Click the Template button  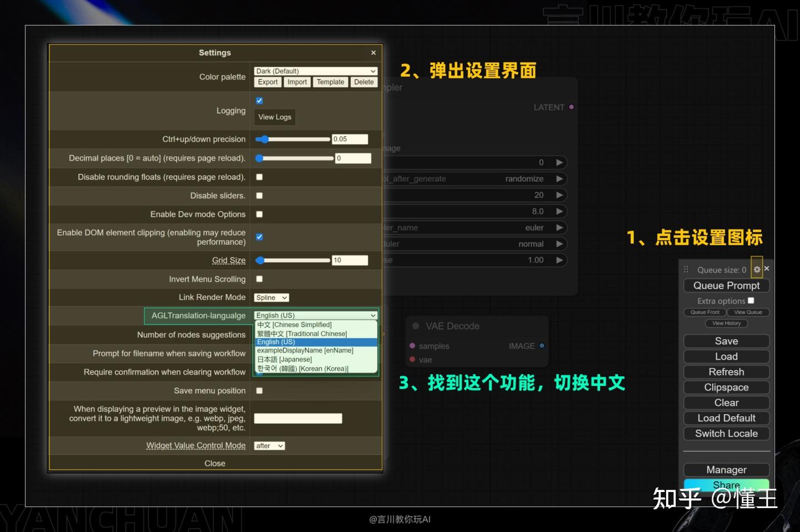pos(331,82)
